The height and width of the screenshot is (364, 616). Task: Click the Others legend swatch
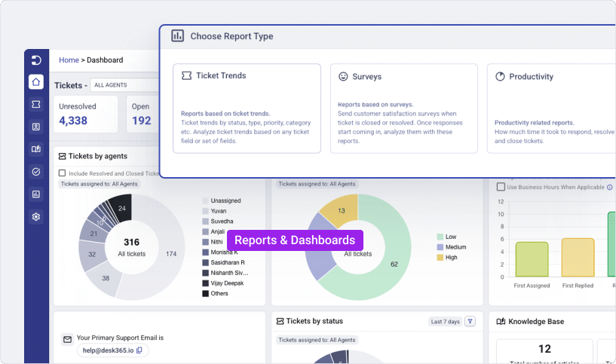206,293
